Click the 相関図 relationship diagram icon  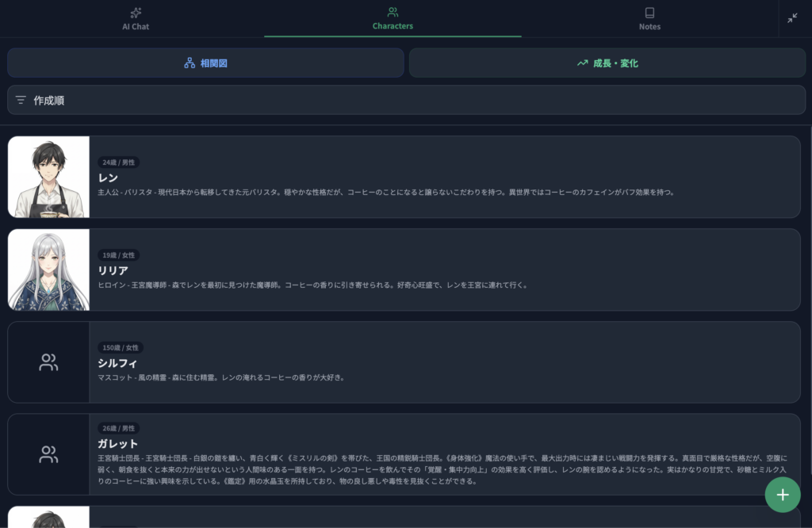190,63
